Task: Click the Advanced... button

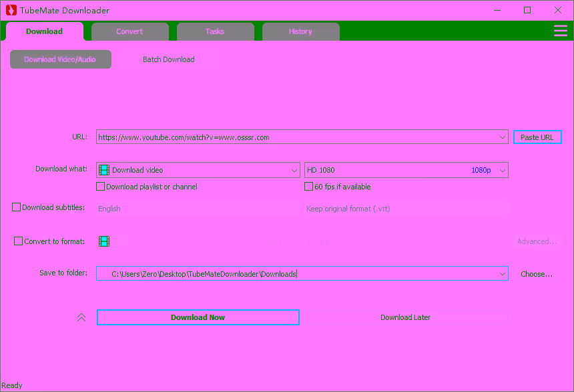Action: [537, 241]
